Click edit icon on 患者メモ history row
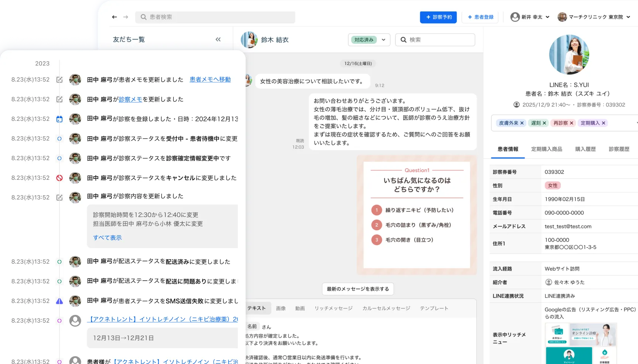 click(59, 79)
